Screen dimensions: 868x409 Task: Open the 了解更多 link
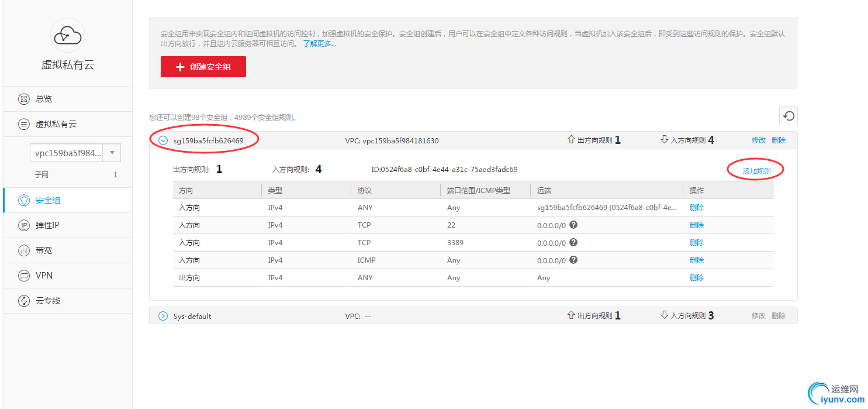click(x=320, y=43)
